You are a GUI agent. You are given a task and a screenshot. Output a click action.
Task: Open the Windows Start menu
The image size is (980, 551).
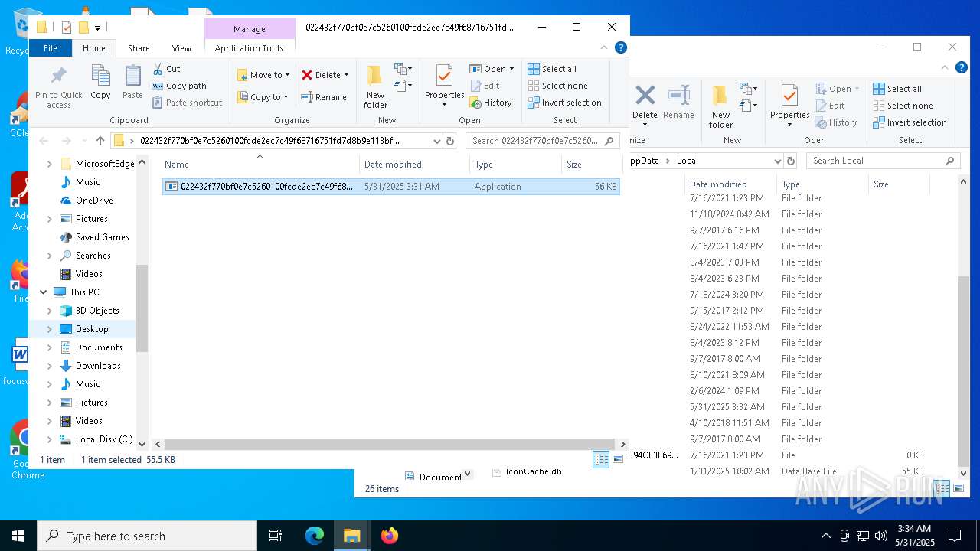[18, 536]
